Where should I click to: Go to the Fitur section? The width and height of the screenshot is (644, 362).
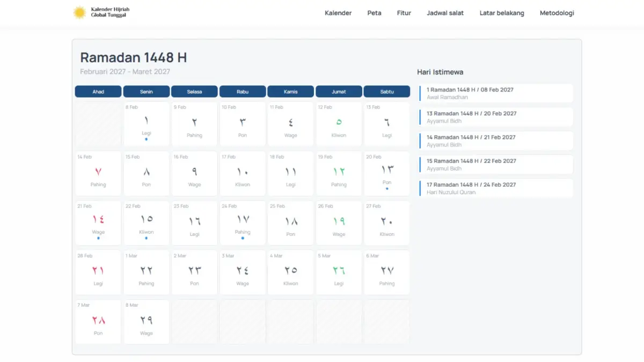tap(404, 13)
